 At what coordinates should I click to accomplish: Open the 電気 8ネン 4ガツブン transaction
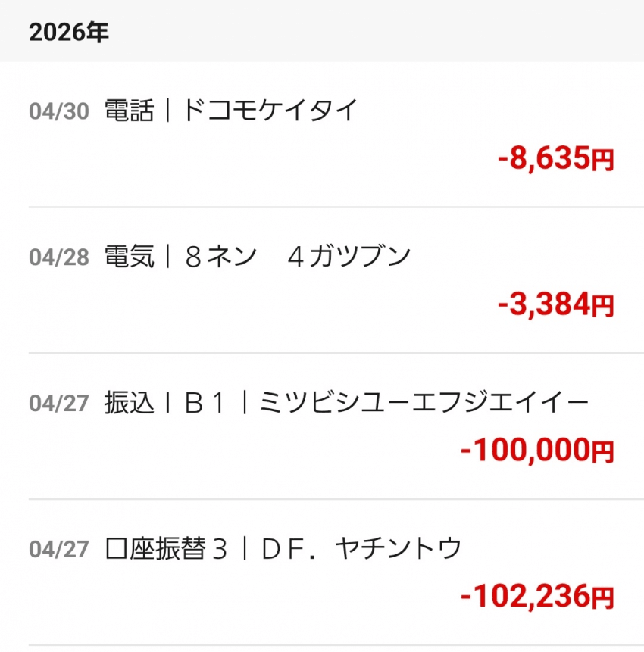click(322, 280)
